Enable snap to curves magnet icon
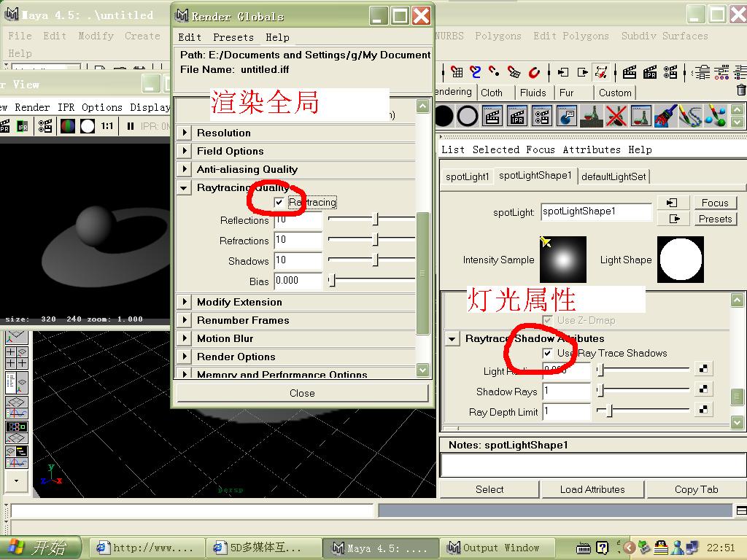This screenshot has width=747, height=560. [476, 72]
